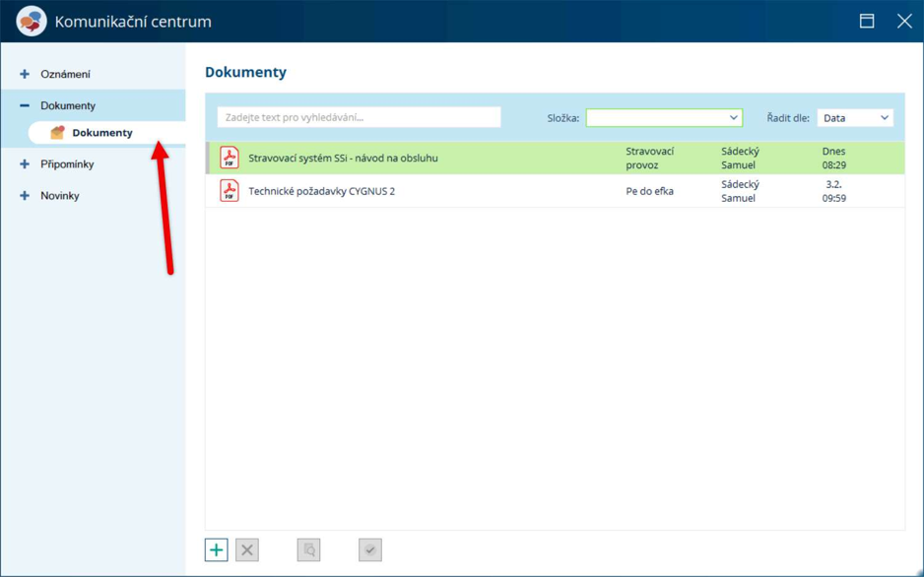Viewport: 924px width, 577px height.
Task: Click the Dnes 08:29 date cell
Action: click(833, 158)
